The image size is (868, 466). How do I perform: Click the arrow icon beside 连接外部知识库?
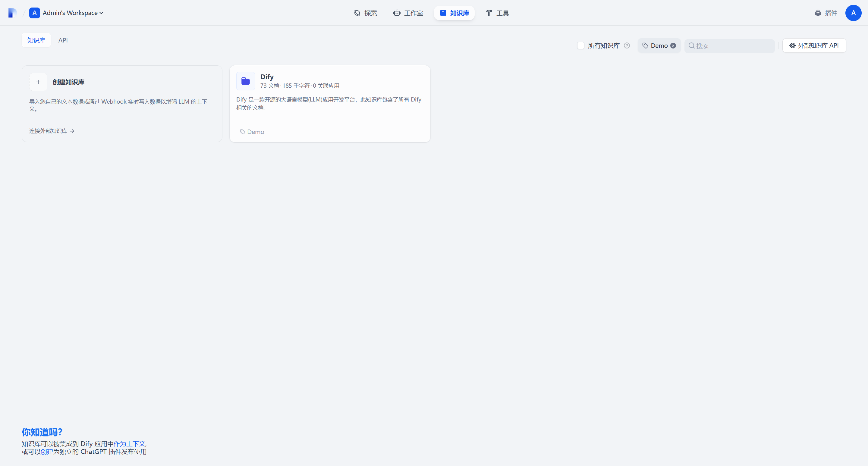point(72,131)
